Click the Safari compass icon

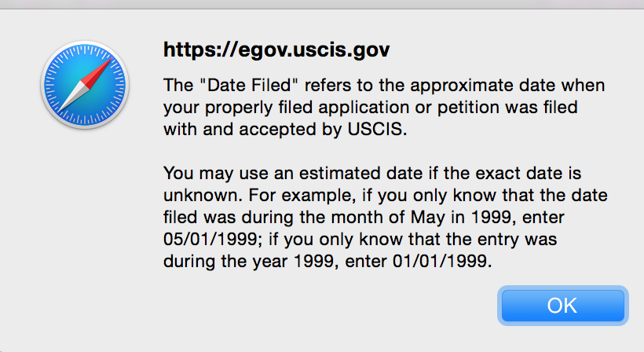point(85,85)
